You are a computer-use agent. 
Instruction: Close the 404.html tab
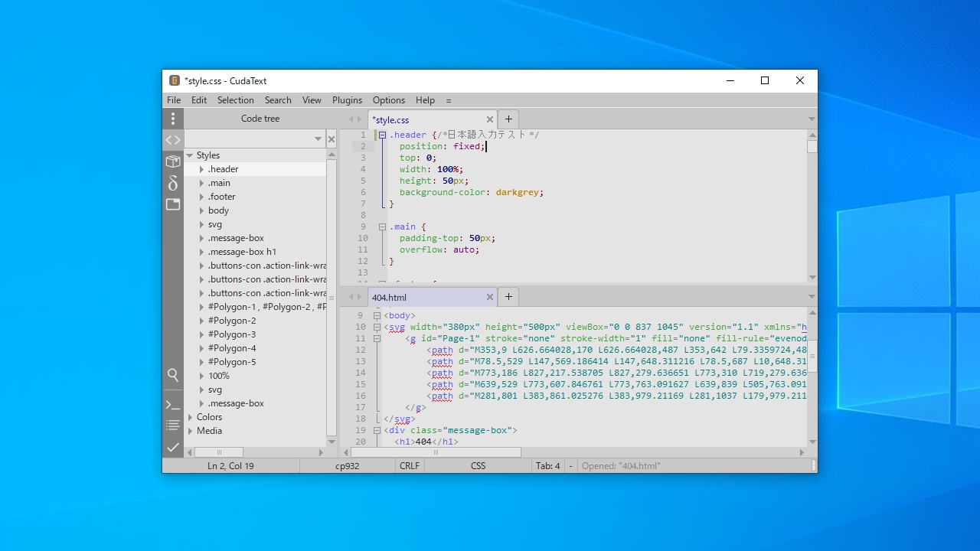(x=490, y=297)
